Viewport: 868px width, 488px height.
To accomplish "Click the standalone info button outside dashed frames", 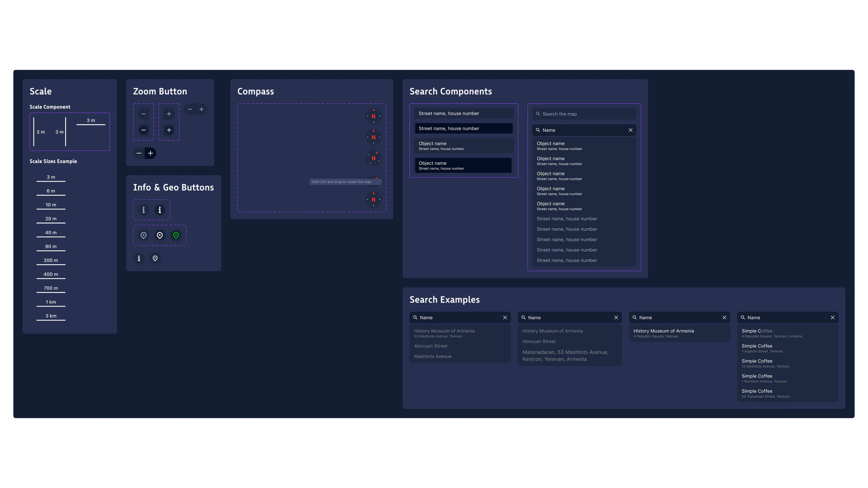I will pyautogui.click(x=139, y=258).
